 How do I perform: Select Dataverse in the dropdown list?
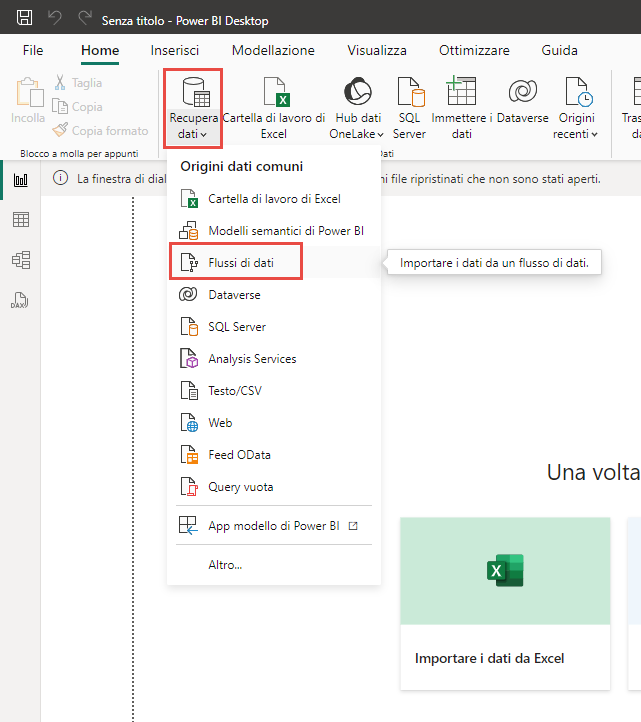(x=274, y=294)
